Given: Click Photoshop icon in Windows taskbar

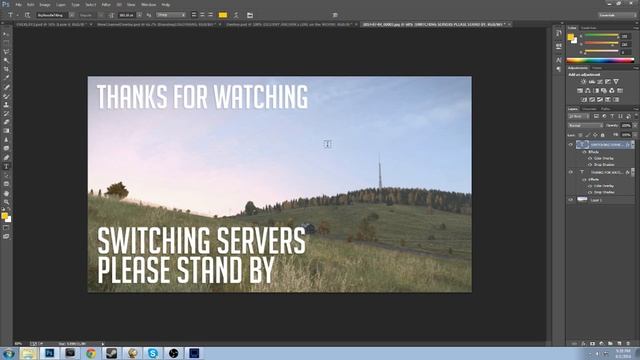Looking at the screenshot, I should pyautogui.click(x=49, y=353).
